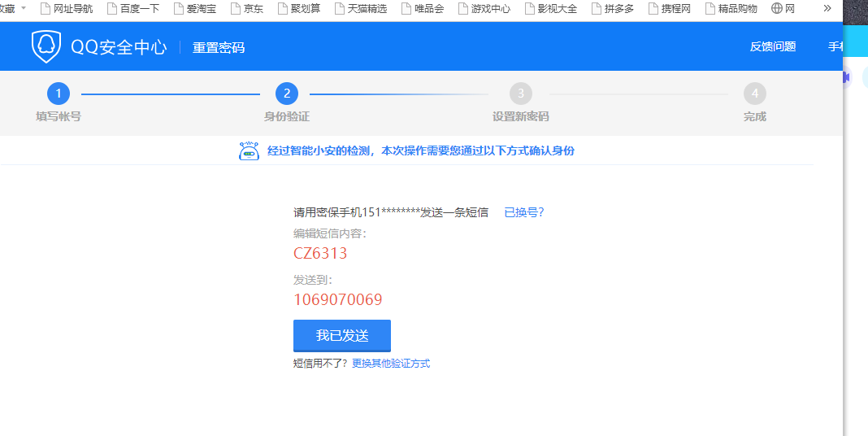The height and width of the screenshot is (436, 868).
Task: Click the 设置新密码 step label
Action: pyautogui.click(x=520, y=116)
